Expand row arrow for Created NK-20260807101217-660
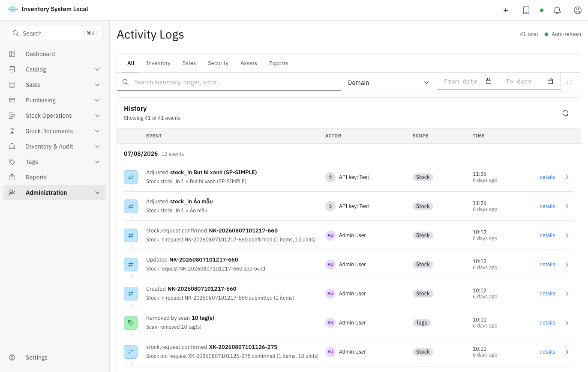The height and width of the screenshot is (372, 588). pos(567,294)
